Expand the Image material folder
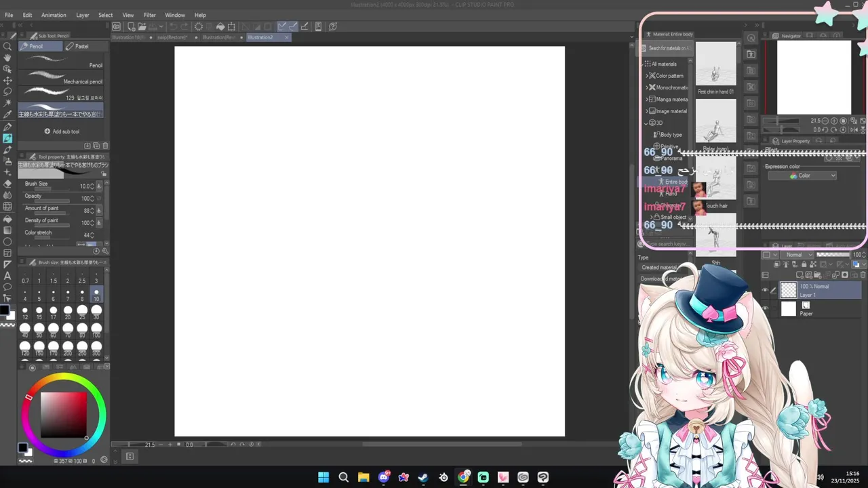This screenshot has width=868, height=488. click(647, 111)
